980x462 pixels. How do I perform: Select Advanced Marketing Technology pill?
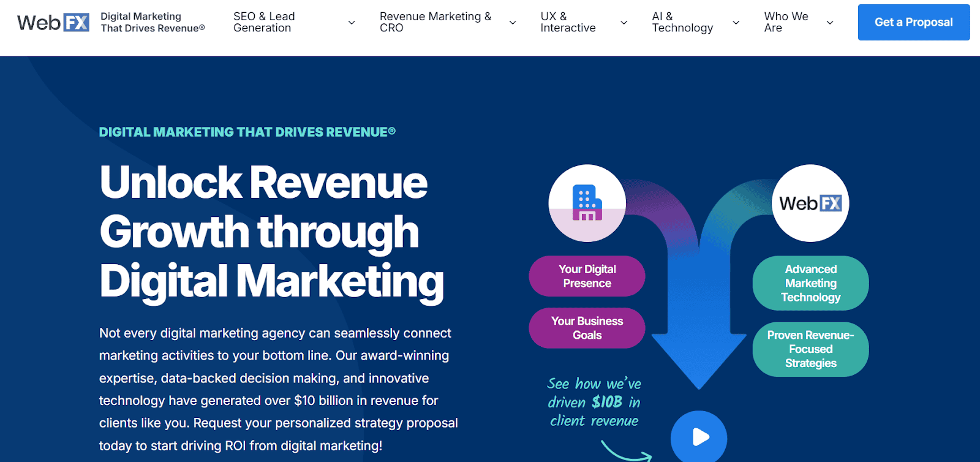pos(810,283)
